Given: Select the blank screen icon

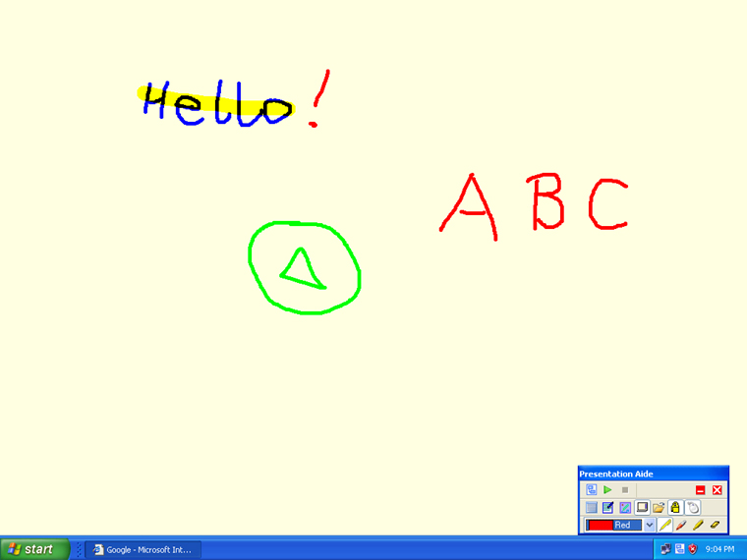Looking at the screenshot, I should point(592,508).
